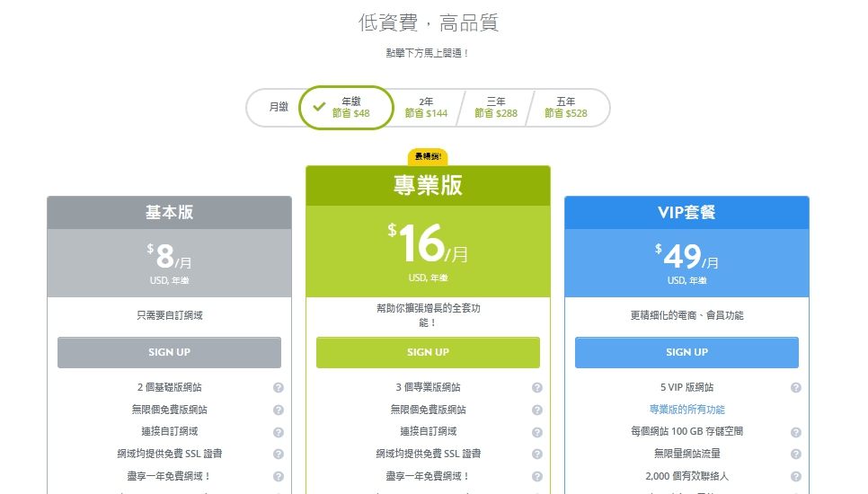The width and height of the screenshot is (868, 494).
Task: Switch to 五年 billing saving $528
Action: 566,108
